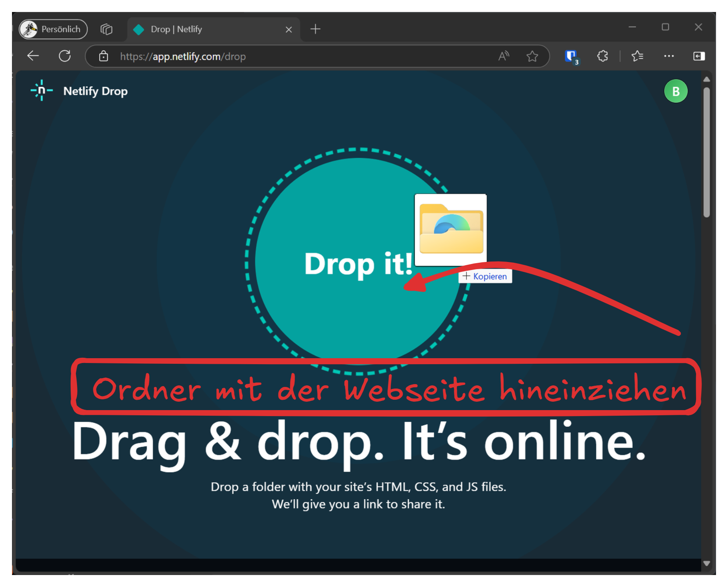Add page to favorites with star icon
The height and width of the screenshot is (587, 728).
click(532, 56)
